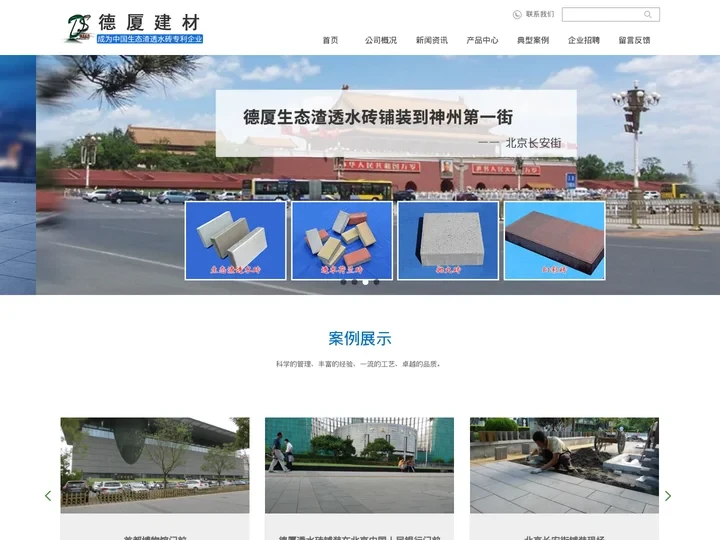This screenshot has height=540, width=720.
Task: Click the 德厦建材 company logo
Action: click(134, 28)
